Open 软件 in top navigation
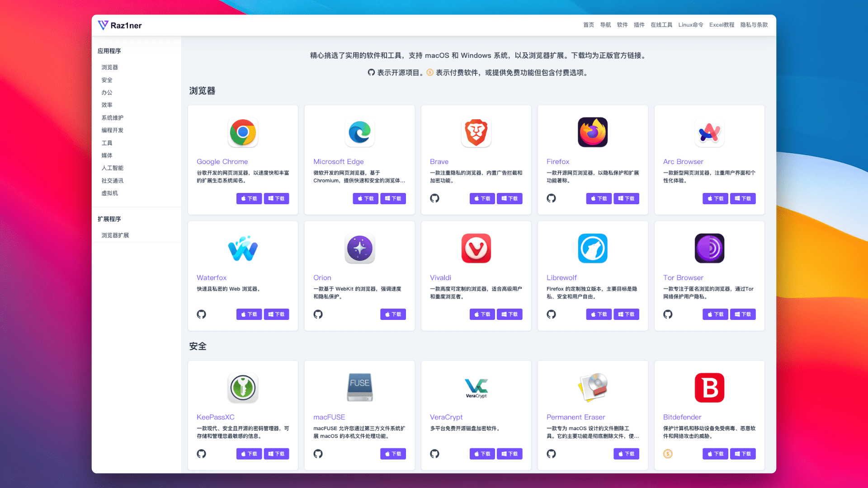Viewport: 868px width, 488px height. (x=622, y=25)
